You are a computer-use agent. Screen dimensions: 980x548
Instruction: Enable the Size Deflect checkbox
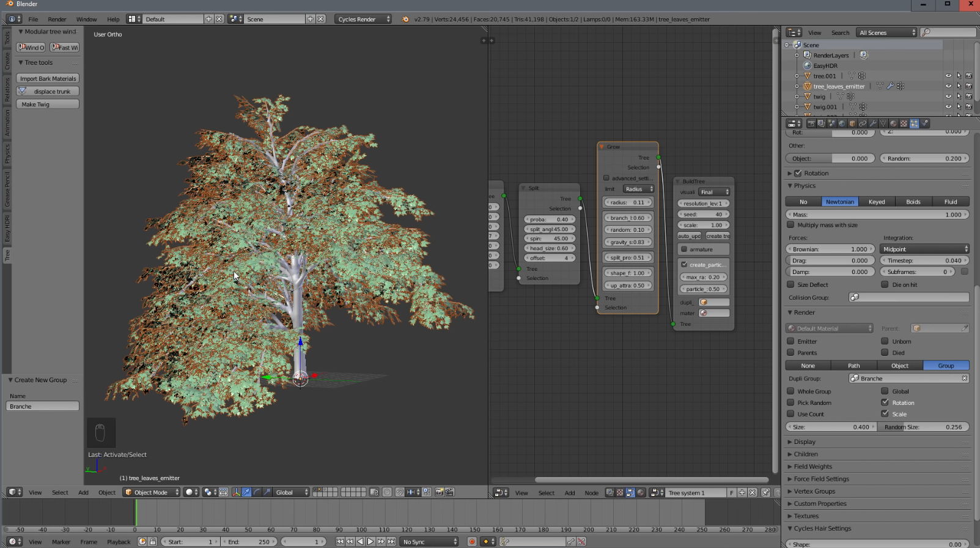coord(791,284)
